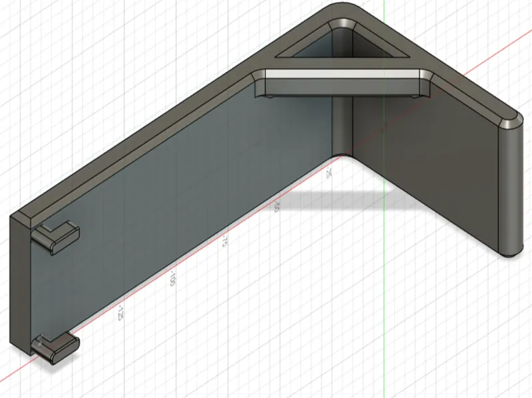Select the lower L-shaped clip at left end

[55, 347]
